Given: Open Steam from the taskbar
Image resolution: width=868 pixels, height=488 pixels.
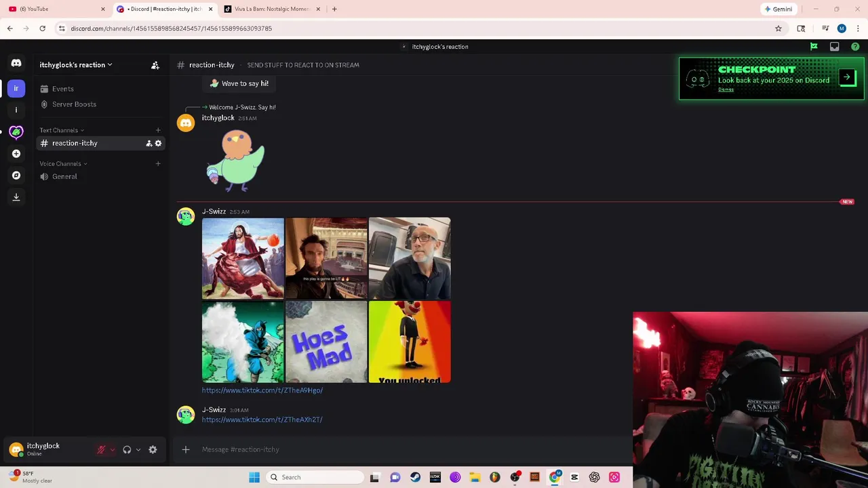Looking at the screenshot, I should click(415, 477).
